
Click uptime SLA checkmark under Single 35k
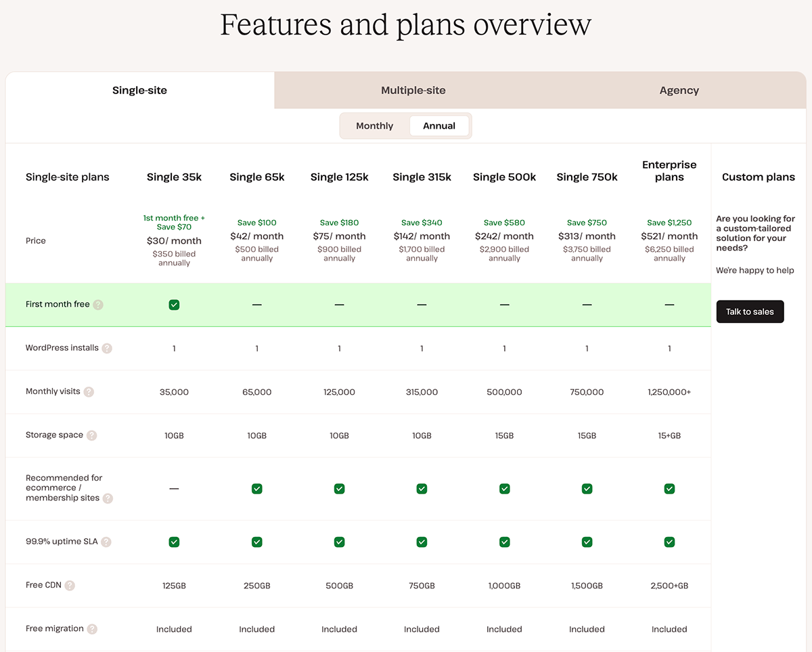(174, 542)
